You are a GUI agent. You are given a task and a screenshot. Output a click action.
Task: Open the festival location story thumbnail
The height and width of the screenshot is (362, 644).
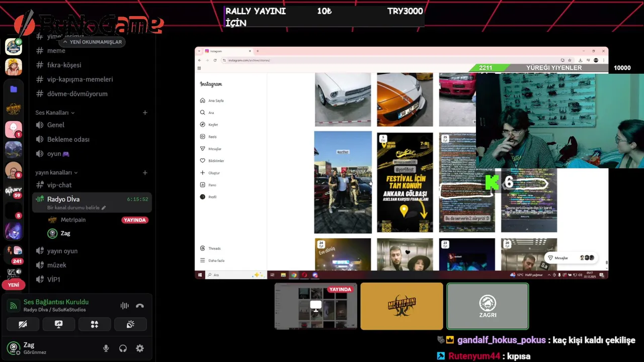click(405, 183)
